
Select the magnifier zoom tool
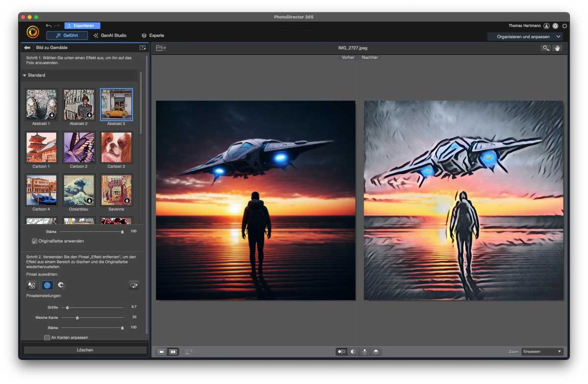pos(545,48)
